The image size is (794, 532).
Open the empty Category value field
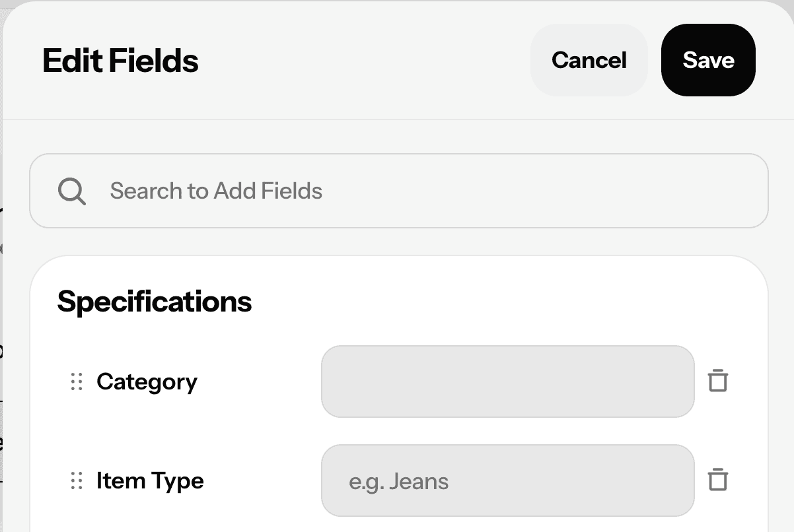tap(507, 382)
